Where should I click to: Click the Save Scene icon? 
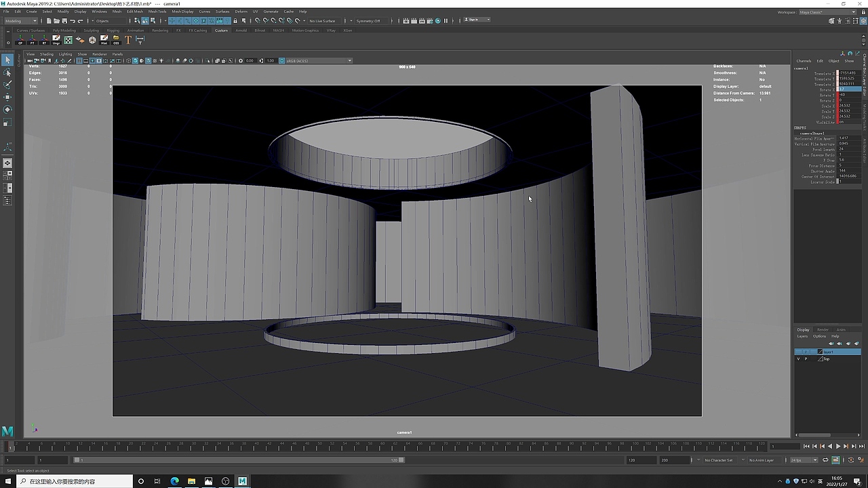64,21
